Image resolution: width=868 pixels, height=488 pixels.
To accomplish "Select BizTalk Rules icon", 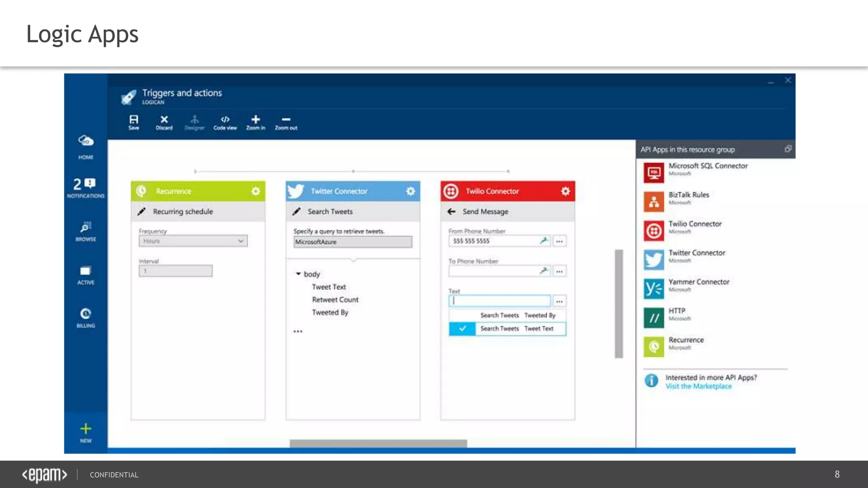I will click(x=654, y=202).
